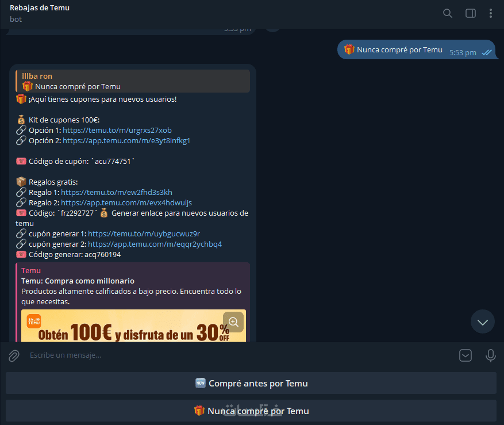Open the three-dot chat menu

[491, 13]
